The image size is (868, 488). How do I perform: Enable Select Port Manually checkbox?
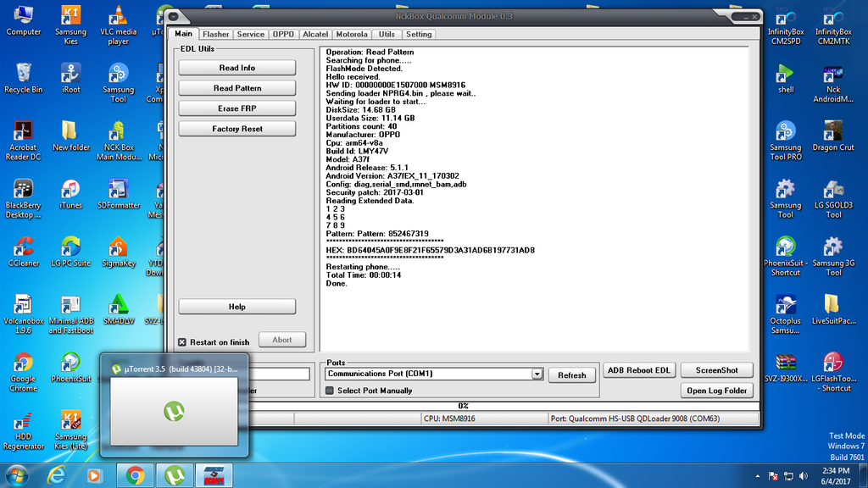330,391
